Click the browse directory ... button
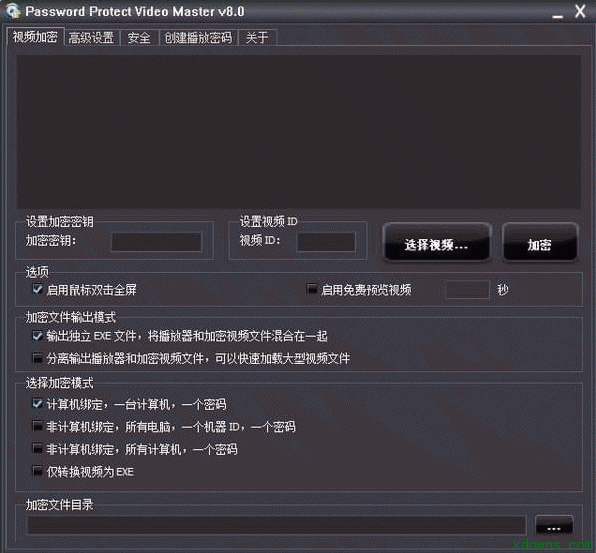Image resolution: width=596 pixels, height=553 pixels. pyautogui.click(x=554, y=525)
